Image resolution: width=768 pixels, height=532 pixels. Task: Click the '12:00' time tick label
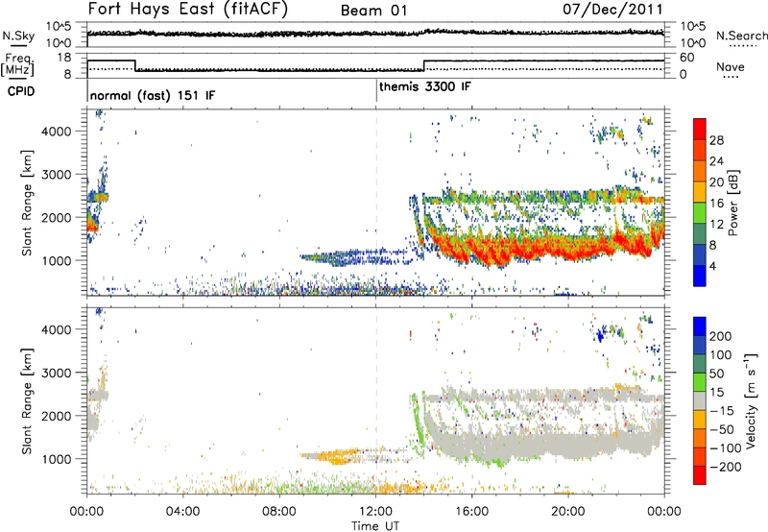pyautogui.click(x=375, y=512)
